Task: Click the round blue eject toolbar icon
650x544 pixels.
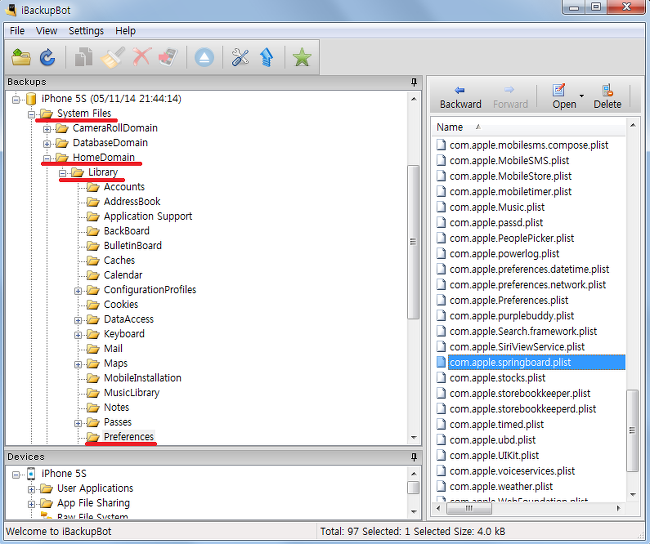Action: pyautogui.click(x=204, y=57)
